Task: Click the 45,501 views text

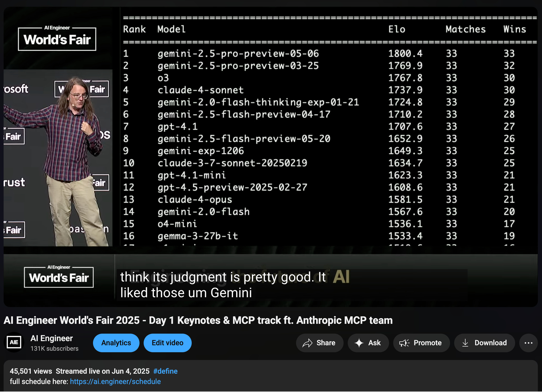Action: coord(31,371)
